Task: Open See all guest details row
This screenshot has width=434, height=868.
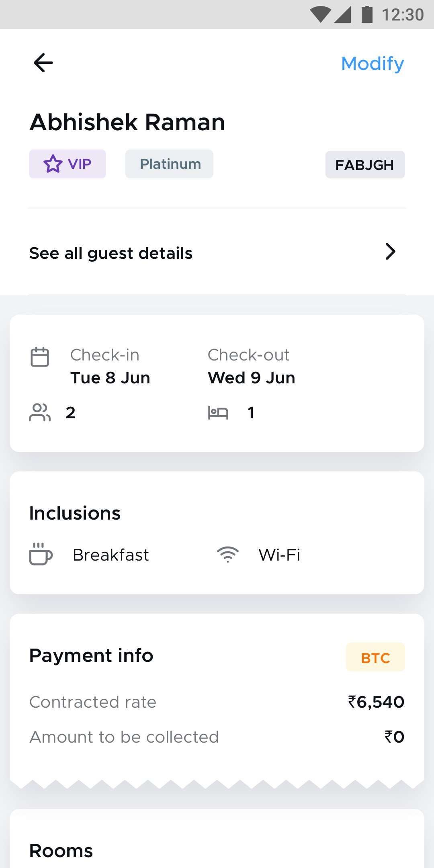Action: (x=111, y=254)
